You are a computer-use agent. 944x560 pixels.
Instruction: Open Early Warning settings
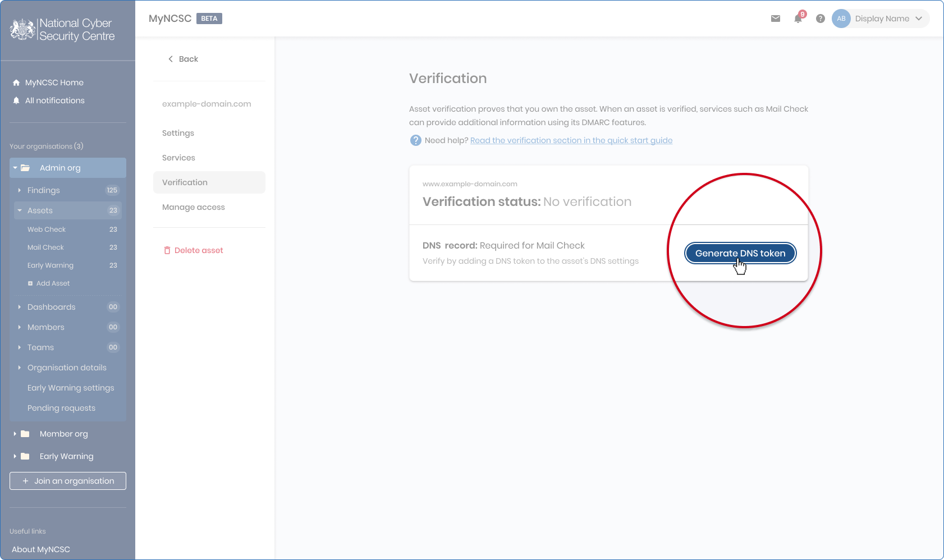point(71,388)
